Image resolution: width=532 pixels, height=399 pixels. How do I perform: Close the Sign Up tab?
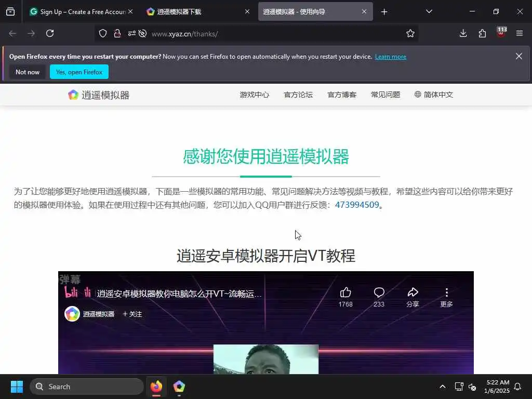tap(130, 11)
